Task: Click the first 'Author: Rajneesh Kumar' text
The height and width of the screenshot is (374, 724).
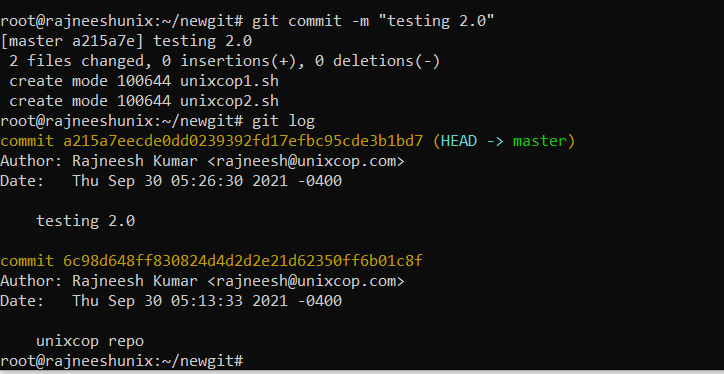Action: 99,162
